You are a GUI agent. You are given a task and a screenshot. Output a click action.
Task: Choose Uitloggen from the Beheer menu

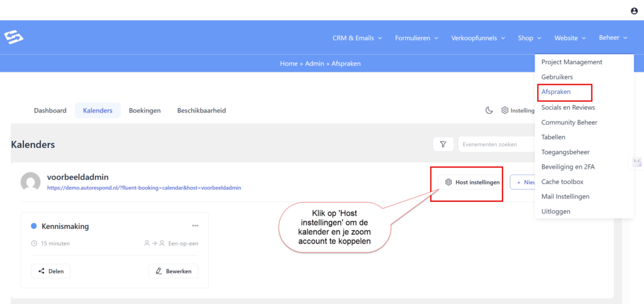click(x=556, y=211)
